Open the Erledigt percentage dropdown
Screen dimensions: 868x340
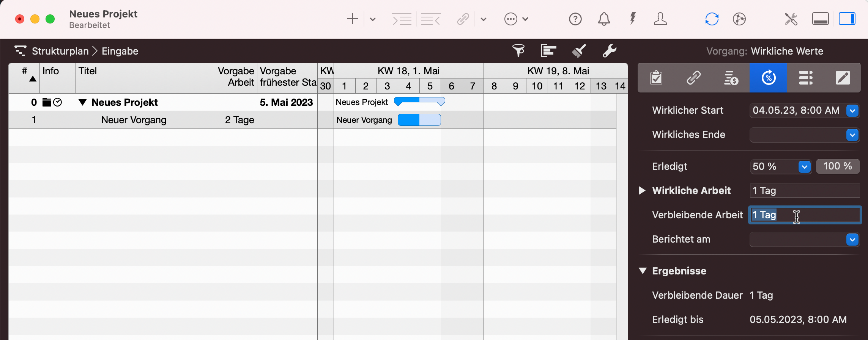click(804, 166)
